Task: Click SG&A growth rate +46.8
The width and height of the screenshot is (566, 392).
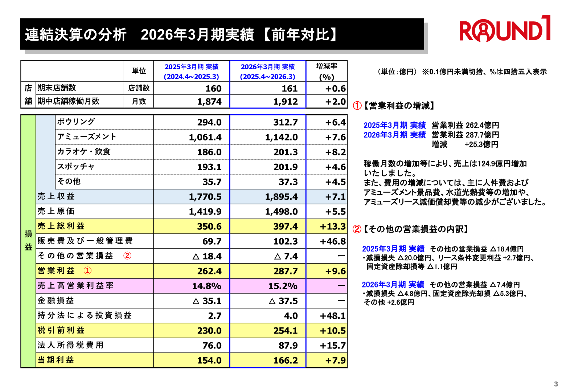Action: click(333, 241)
